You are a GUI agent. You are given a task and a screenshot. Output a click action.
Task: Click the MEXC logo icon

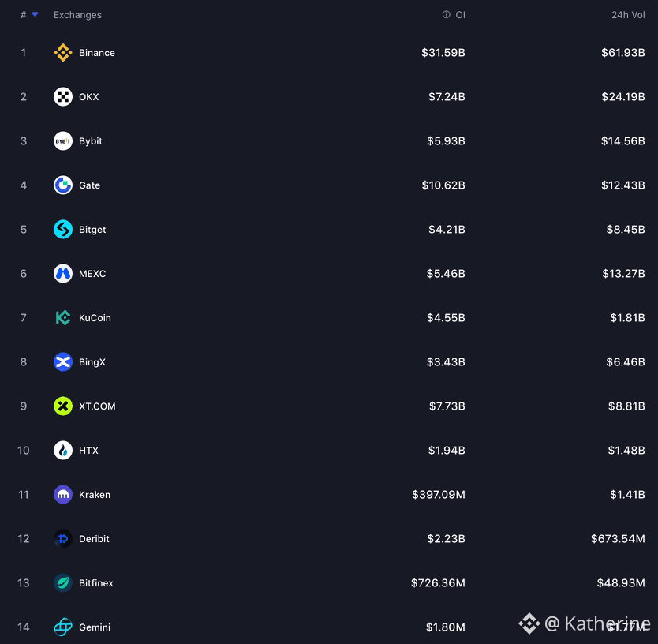pyautogui.click(x=63, y=274)
